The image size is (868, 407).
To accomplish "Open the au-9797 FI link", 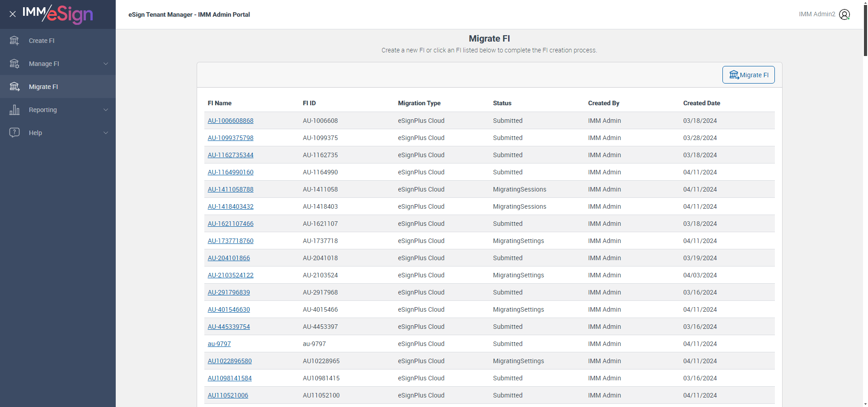I will [x=219, y=344].
